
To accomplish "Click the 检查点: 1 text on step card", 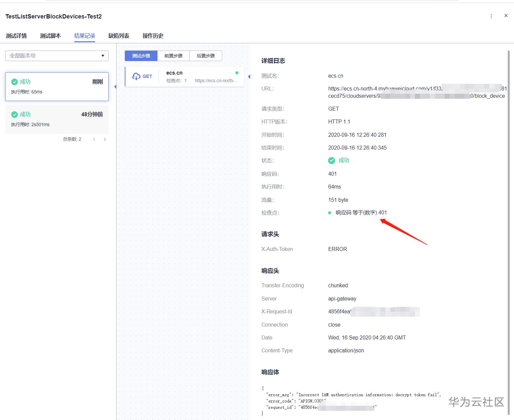I will click(x=176, y=81).
